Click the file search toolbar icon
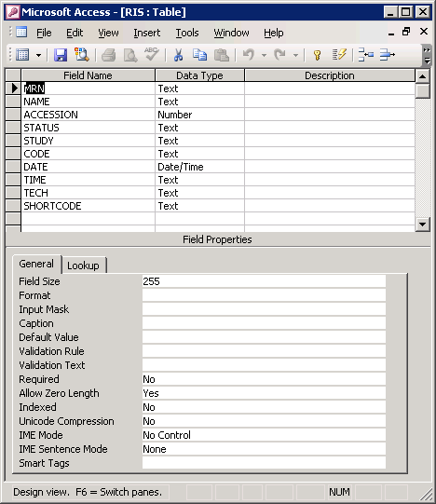Screen dimensions: 436x504 pyautogui.click(x=82, y=55)
